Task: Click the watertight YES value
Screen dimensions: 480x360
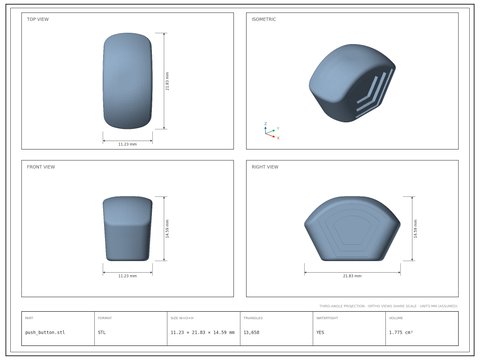Action: coord(320,332)
